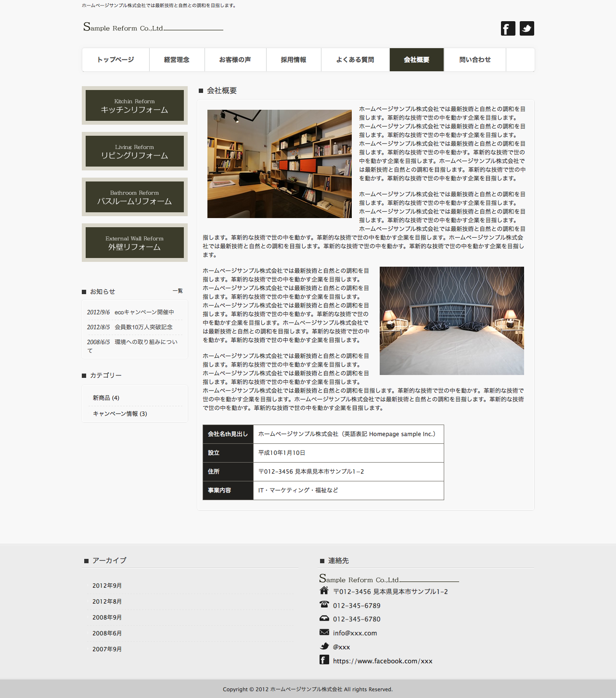This screenshot has height=698, width=616.
Task: Click the bedroom photo thumbnail
Action: point(451,321)
